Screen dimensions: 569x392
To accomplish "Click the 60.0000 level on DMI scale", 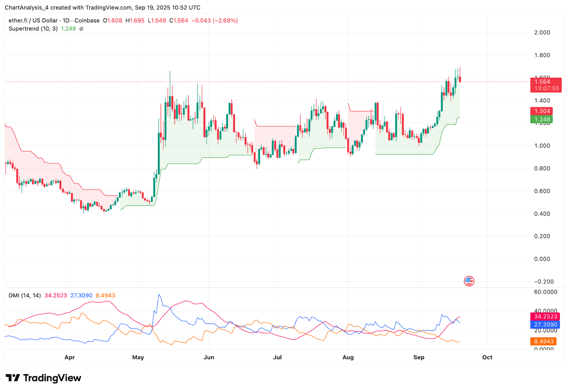I will click(x=546, y=292).
